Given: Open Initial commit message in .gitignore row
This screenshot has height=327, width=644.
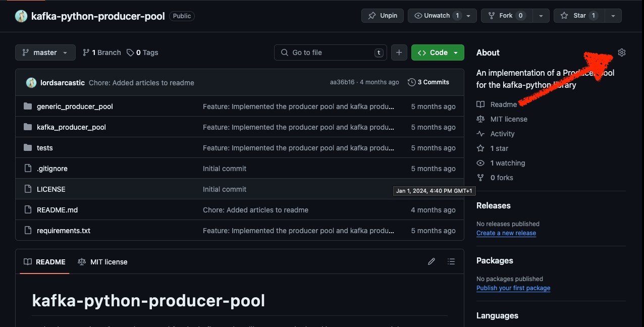Looking at the screenshot, I should pyautogui.click(x=225, y=169).
